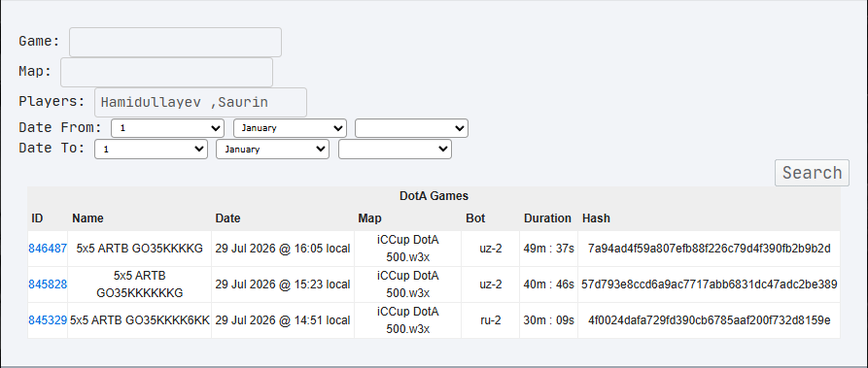Click duration 40m : 46s

(548, 284)
